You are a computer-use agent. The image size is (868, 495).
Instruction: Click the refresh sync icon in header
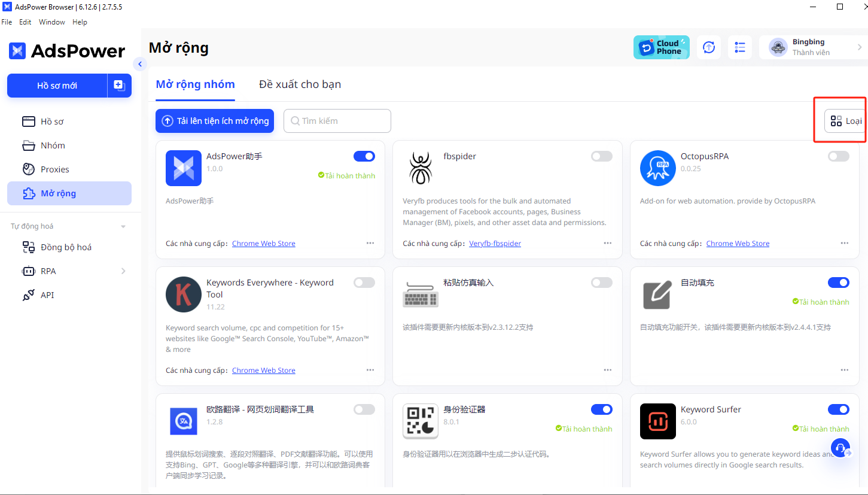[x=709, y=47]
